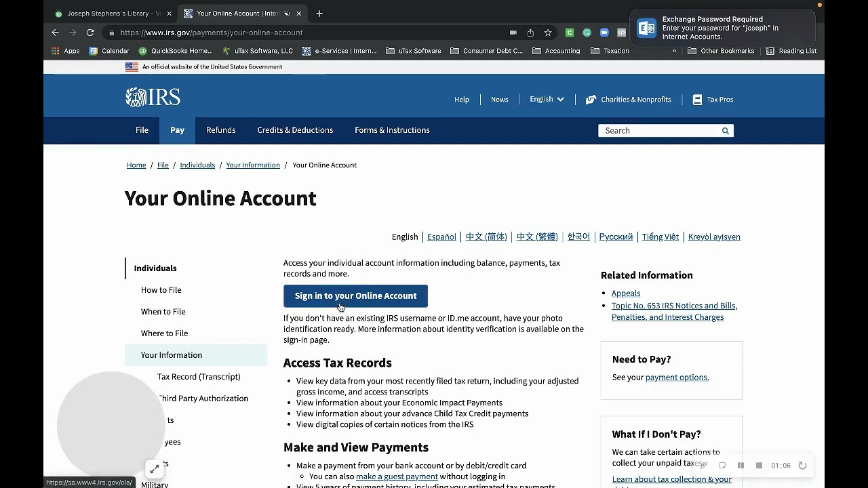
Task: Unmute the Your Online Account tab audio icon
Action: click(x=287, y=14)
